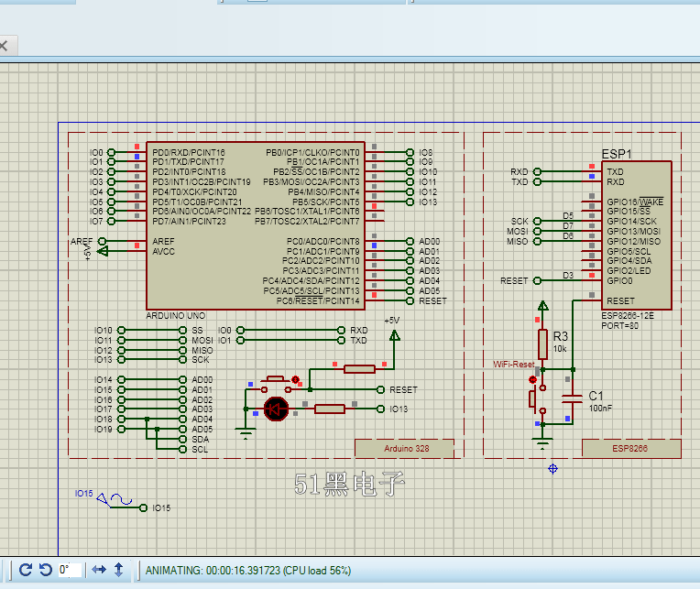Click the IO7 terminal left of chip
This screenshot has width=700, height=589.
coord(111,222)
